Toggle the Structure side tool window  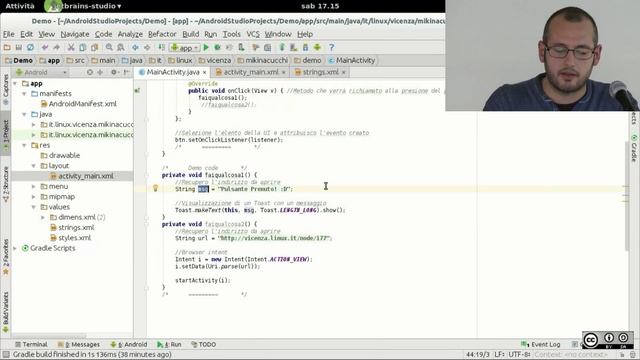point(6,184)
